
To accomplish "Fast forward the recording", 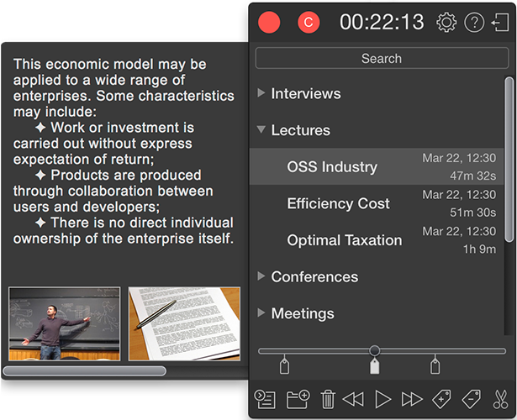I will pyautogui.click(x=412, y=399).
